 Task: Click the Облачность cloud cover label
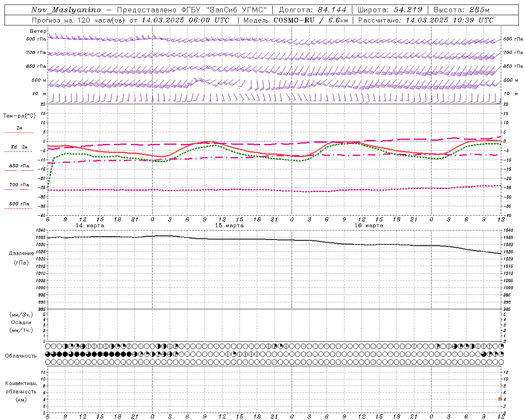click(21, 356)
